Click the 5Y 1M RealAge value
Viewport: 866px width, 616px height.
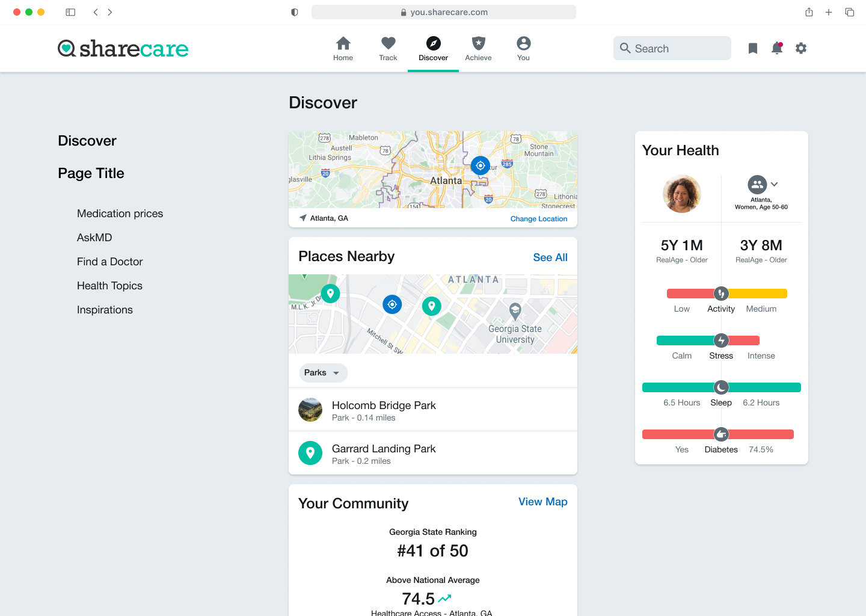[x=682, y=245]
